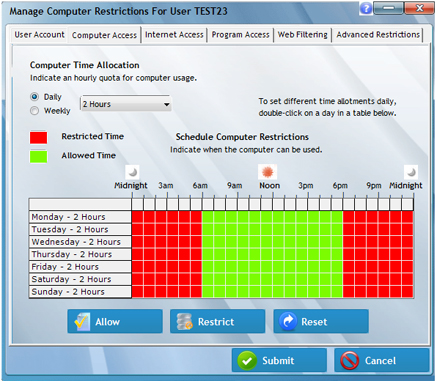
Task: Click the 9pm time label
Action: tap(374, 186)
